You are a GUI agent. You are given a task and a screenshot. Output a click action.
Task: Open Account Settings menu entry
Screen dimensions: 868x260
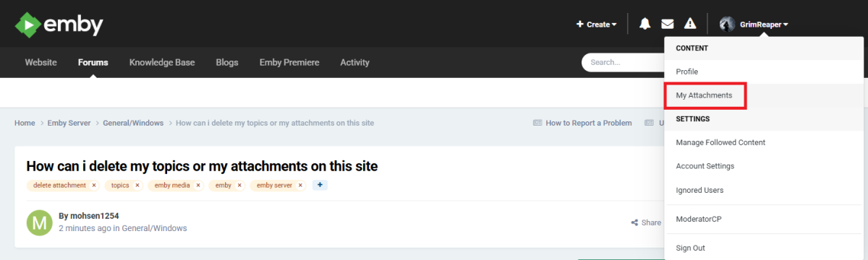[705, 166]
